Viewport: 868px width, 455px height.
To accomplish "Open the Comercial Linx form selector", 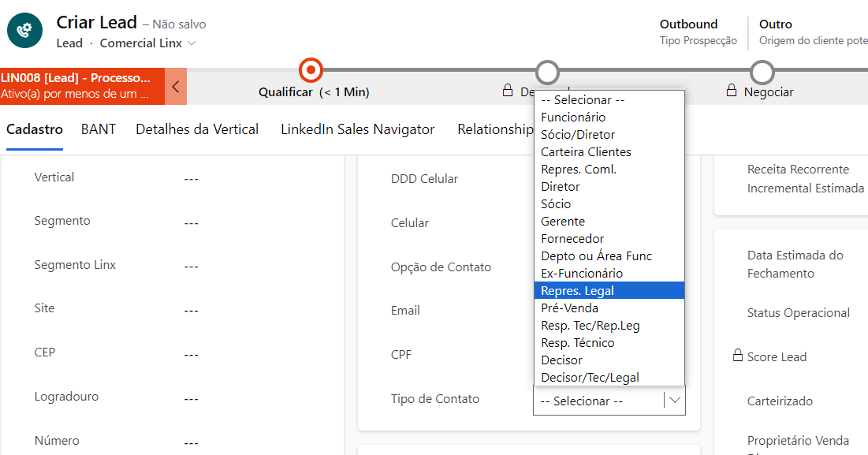I will click(x=148, y=43).
